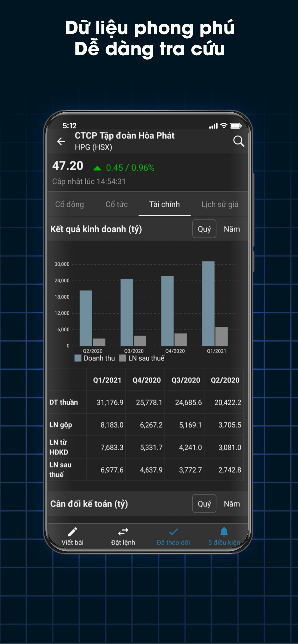
Task: Tap the Cân đối kế toán (tỷ) heading
Action: (89, 504)
